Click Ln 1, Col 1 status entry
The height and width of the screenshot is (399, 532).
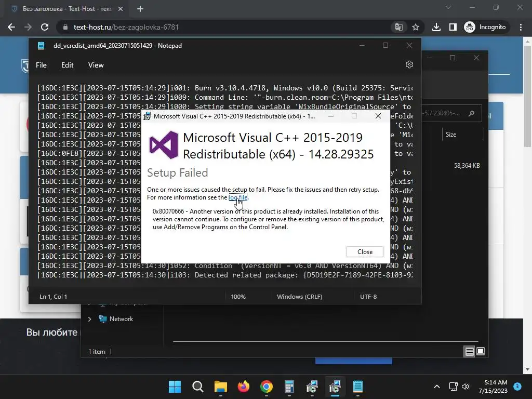[x=54, y=297]
